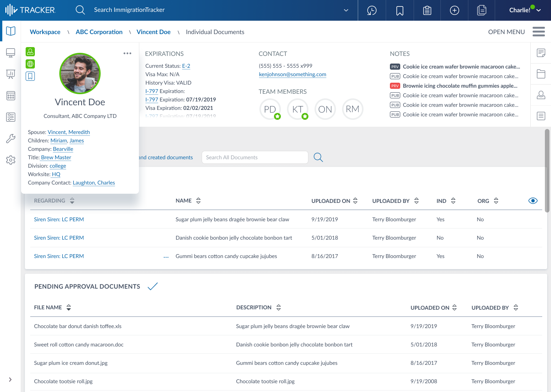
Task: Expand the search bar dropdown chevron
Action: 346,10
